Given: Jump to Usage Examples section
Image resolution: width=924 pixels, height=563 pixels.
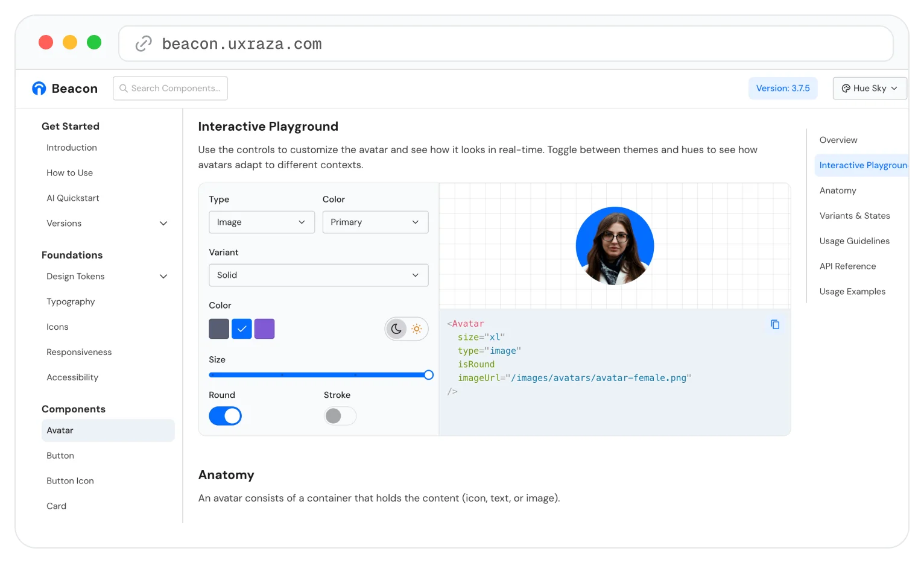Looking at the screenshot, I should [852, 292].
